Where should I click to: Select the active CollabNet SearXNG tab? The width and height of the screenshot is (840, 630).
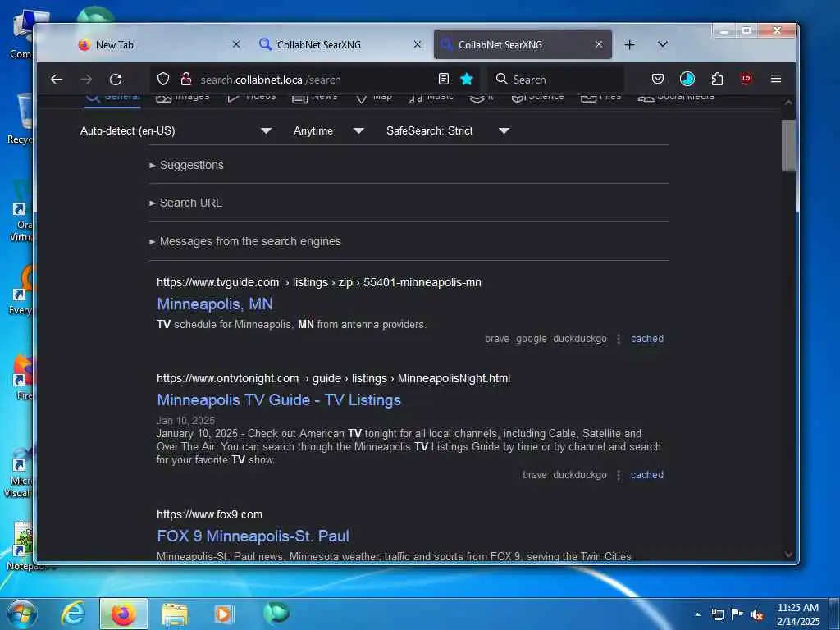pyautogui.click(x=523, y=44)
